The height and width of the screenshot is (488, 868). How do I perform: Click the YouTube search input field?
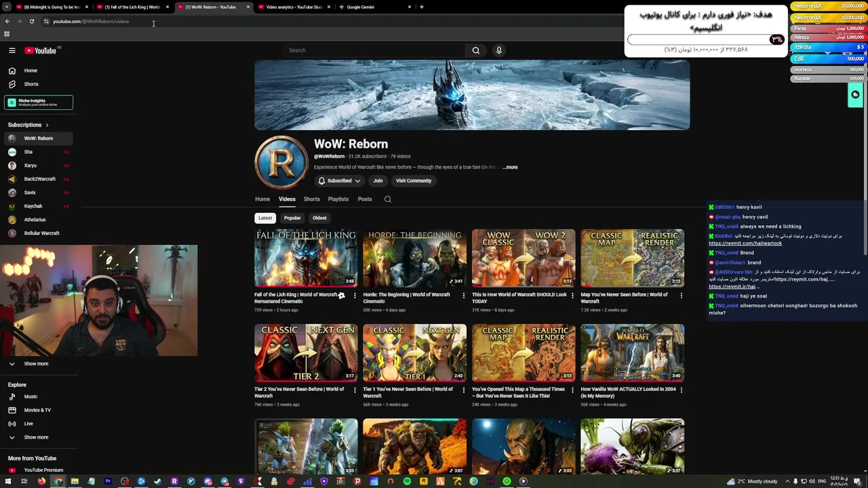[375, 50]
